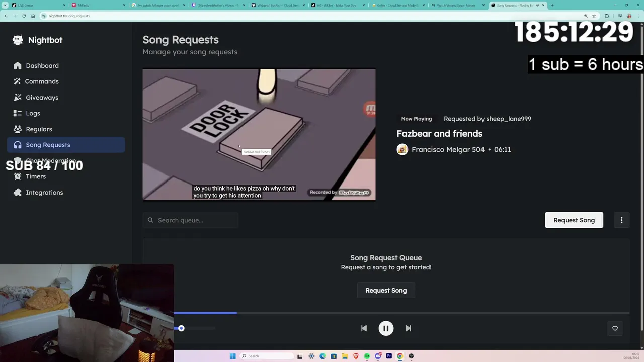This screenshot has height=362, width=644.
Task: Click the Francisco Melgar 504 channel avatar
Action: (402, 149)
